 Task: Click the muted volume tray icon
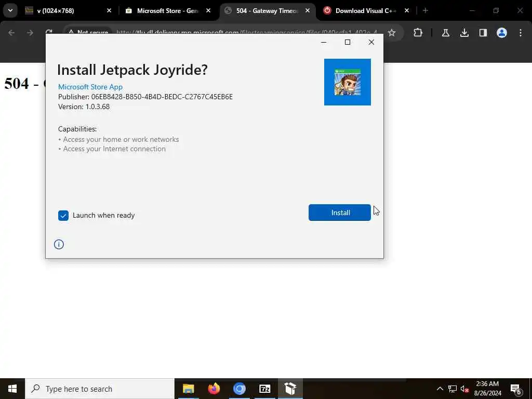coord(465,389)
